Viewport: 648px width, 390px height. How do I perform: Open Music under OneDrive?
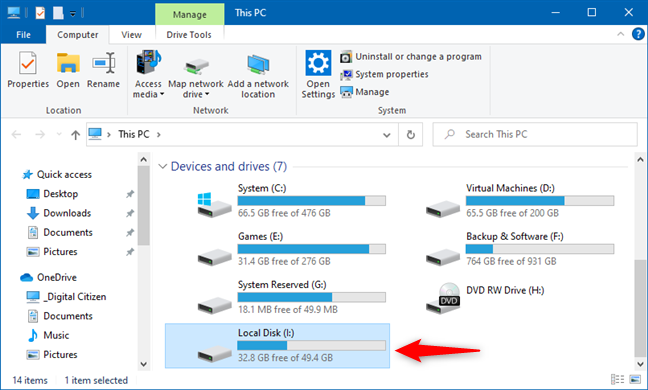pos(48,335)
